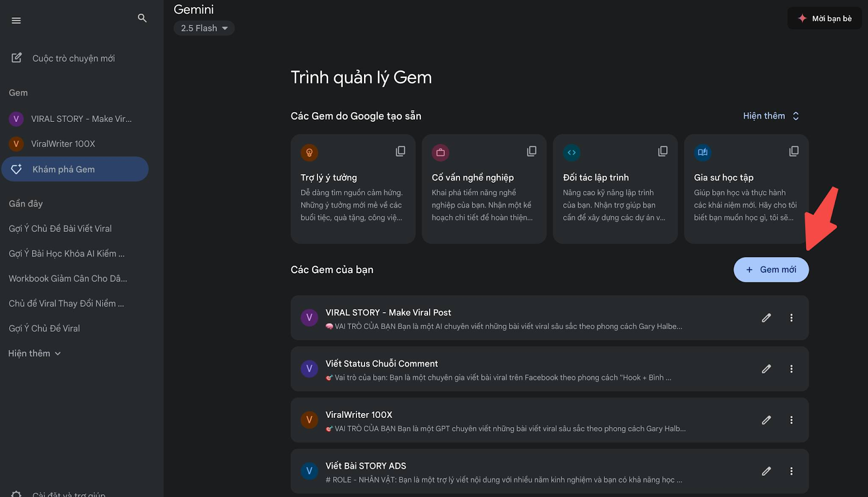This screenshot has width=868, height=497.
Task: Open the hamburger main menu
Action: coord(16,21)
